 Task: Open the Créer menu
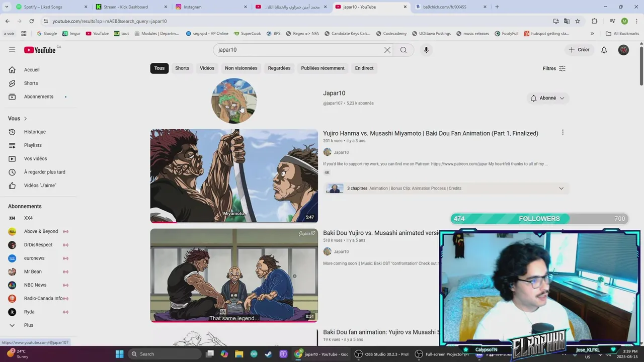(x=579, y=50)
